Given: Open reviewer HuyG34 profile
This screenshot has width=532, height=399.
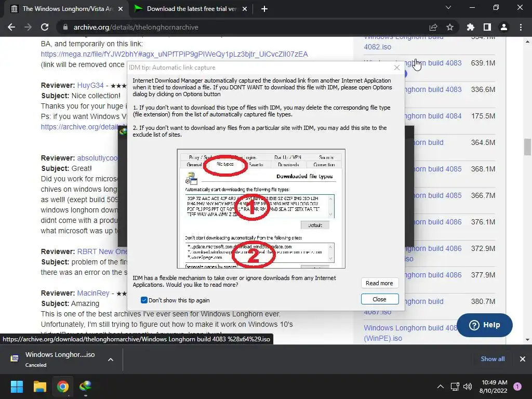Looking at the screenshot, I should [90, 86].
